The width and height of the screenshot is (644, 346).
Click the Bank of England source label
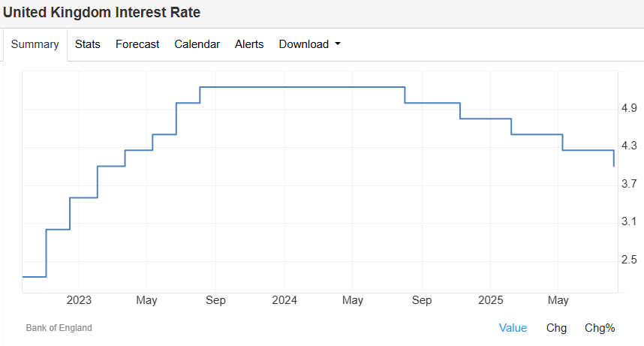(59, 328)
